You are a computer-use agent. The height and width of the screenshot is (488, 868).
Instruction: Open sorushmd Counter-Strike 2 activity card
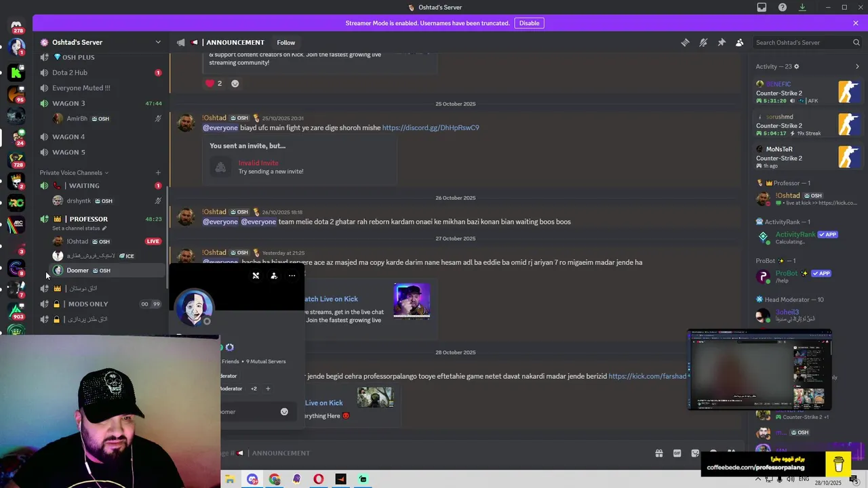coord(808,125)
